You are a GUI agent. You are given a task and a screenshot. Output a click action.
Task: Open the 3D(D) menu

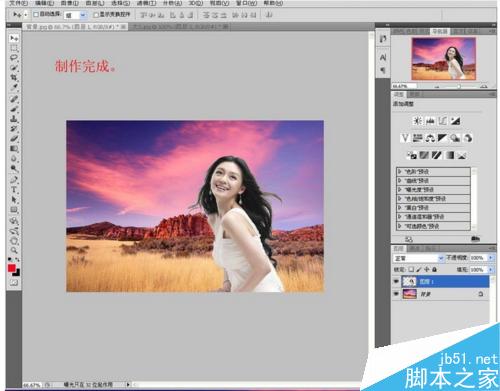(x=196, y=3)
